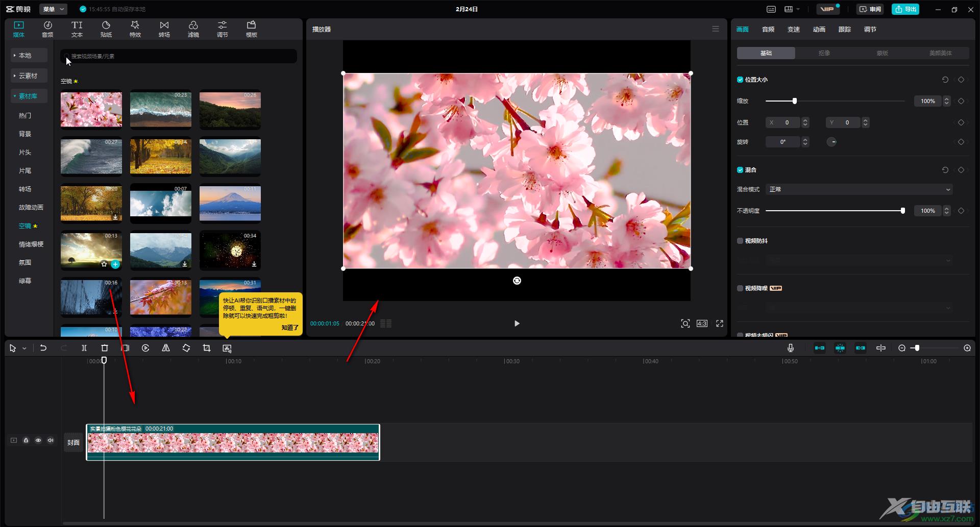The width and height of the screenshot is (980, 527).
Task: Toggle auto snapping in timeline
Action: click(840, 348)
